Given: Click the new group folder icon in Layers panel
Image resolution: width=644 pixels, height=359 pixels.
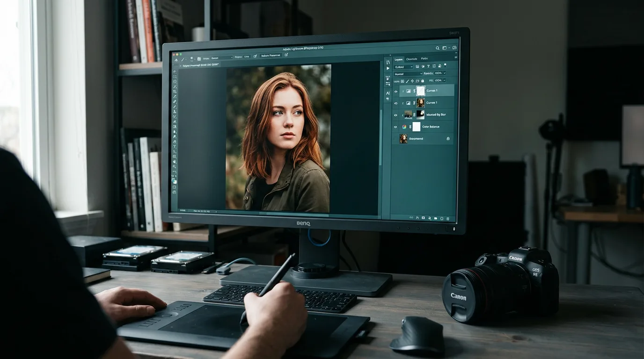Looking at the screenshot, I should pyautogui.click(x=436, y=218).
